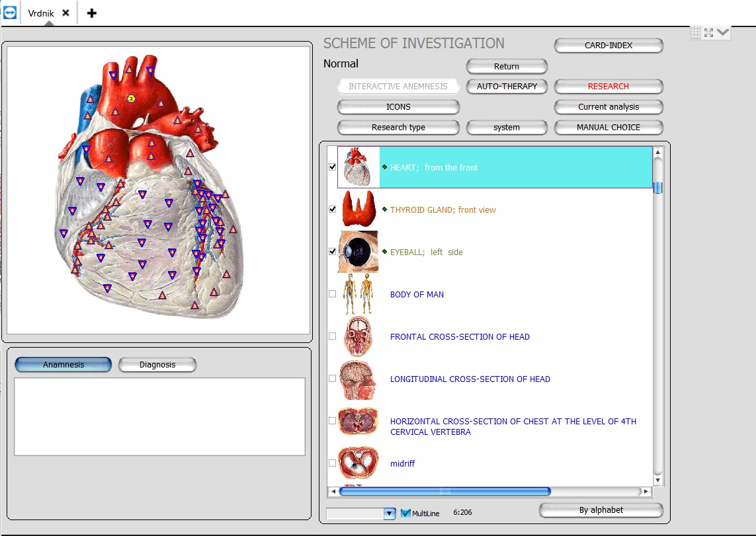This screenshot has height=536, width=756.
Task: Switch to the Diagnosis tab
Action: (x=157, y=365)
